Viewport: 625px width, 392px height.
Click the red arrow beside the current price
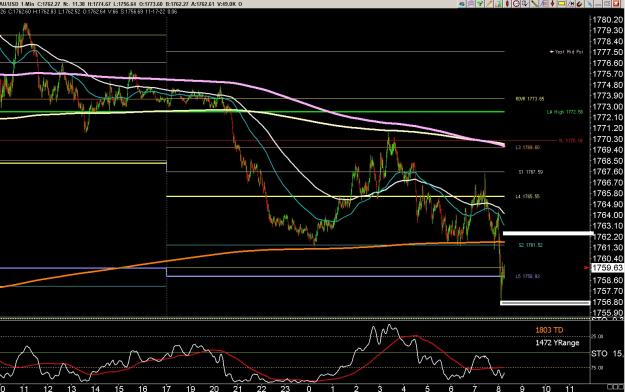click(x=587, y=268)
